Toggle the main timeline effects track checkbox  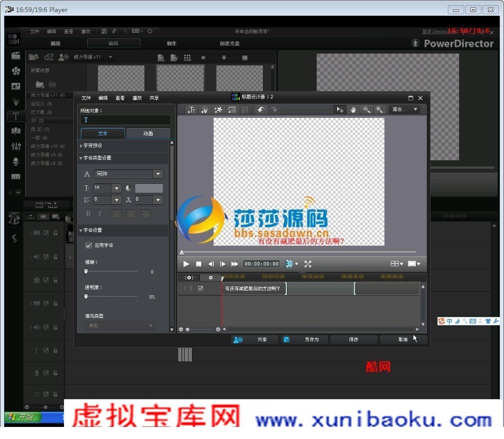[x=46, y=280]
